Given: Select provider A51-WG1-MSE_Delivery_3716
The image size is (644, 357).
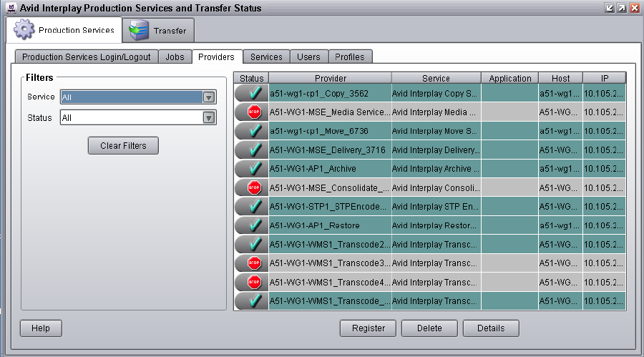Looking at the screenshot, I should (x=330, y=150).
